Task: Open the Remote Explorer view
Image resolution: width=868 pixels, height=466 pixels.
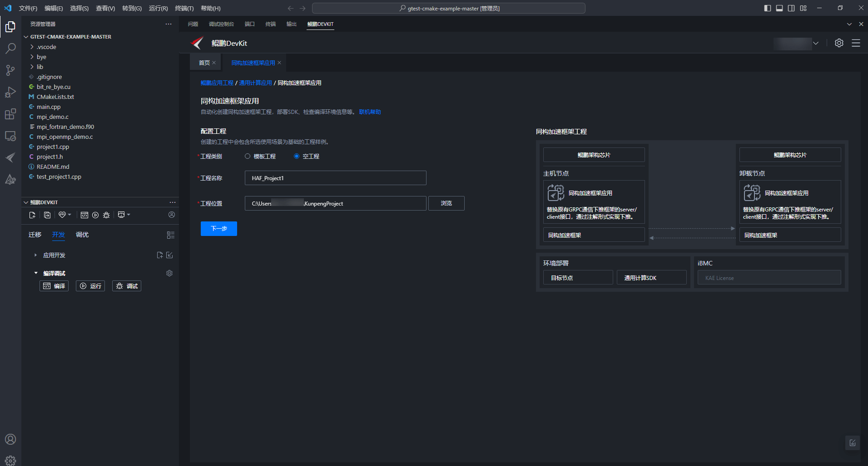Action: [10, 136]
